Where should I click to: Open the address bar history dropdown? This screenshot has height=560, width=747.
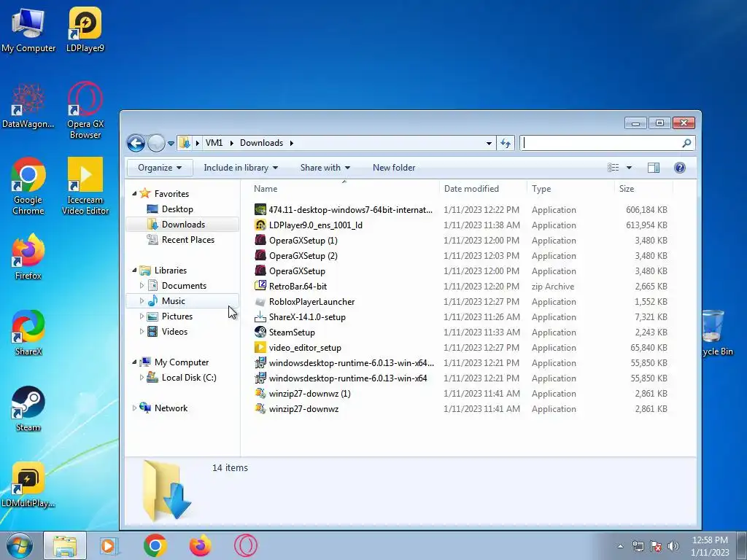tap(489, 143)
